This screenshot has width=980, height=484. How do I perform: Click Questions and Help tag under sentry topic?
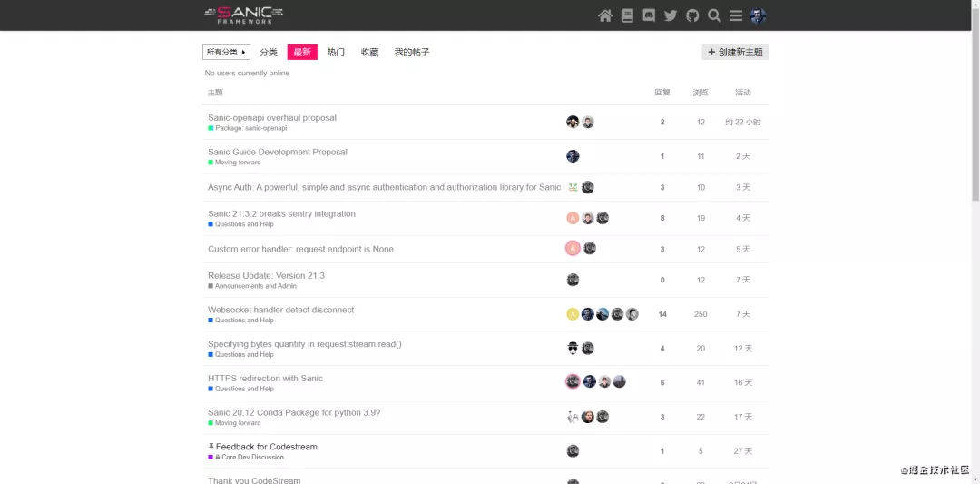point(240,224)
